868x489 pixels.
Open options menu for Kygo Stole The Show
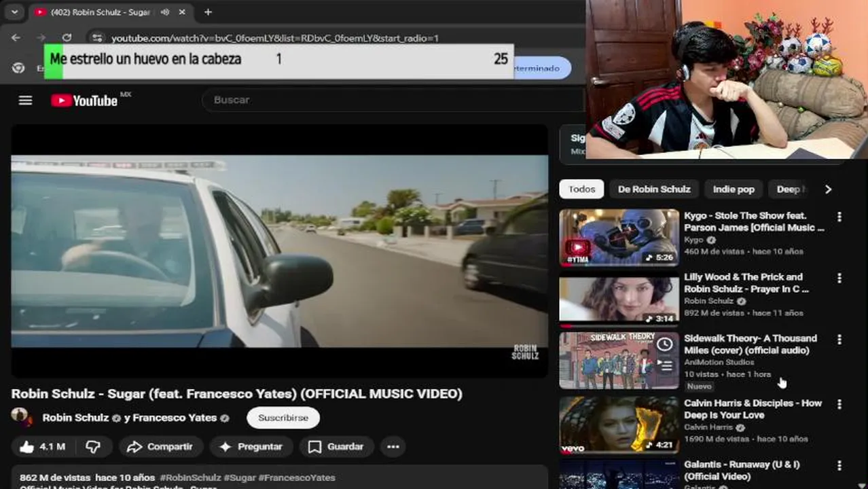click(839, 217)
